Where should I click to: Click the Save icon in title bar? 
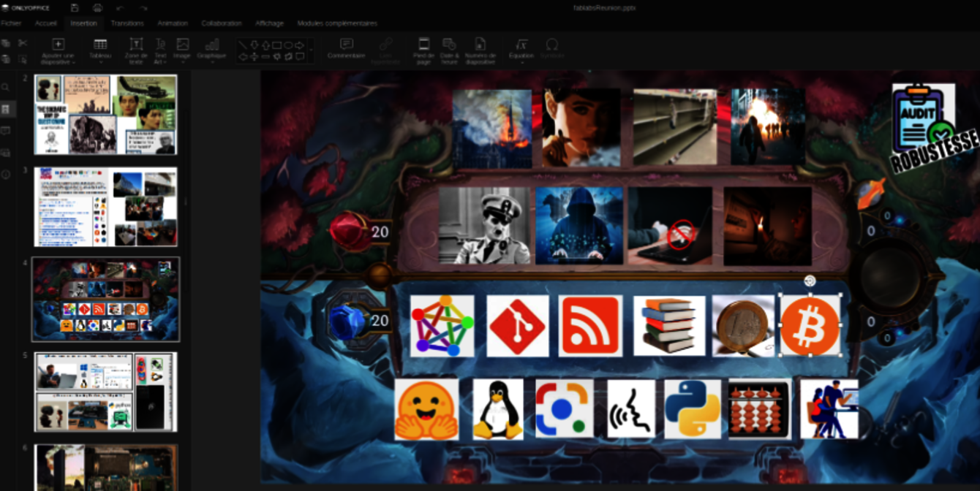point(75,8)
